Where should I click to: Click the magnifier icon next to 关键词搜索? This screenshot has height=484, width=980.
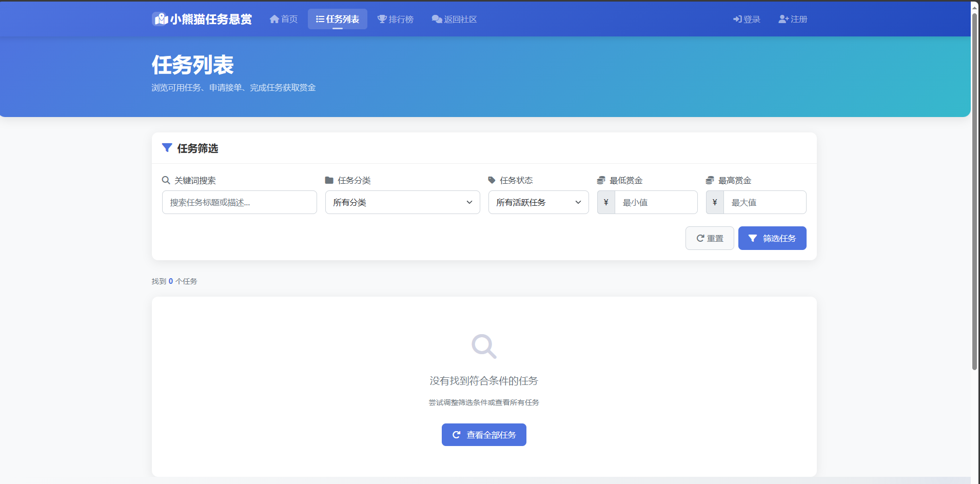pyautogui.click(x=166, y=180)
